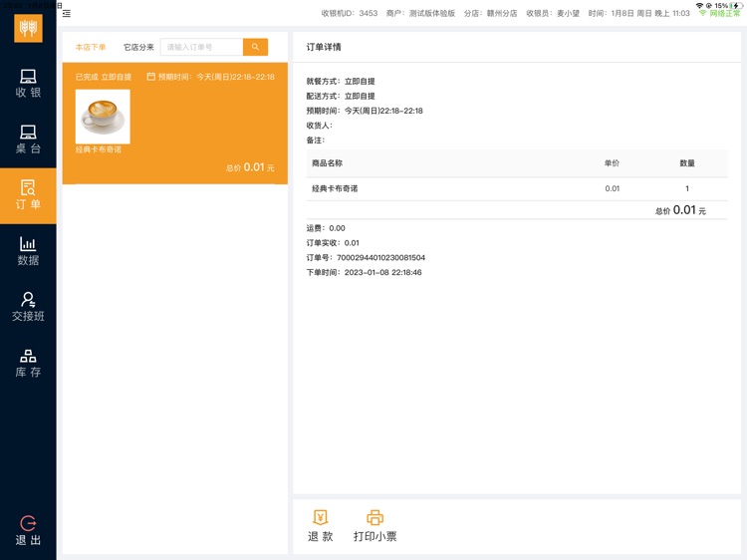Click the 订单详情 heading
The image size is (747, 560).
point(324,47)
